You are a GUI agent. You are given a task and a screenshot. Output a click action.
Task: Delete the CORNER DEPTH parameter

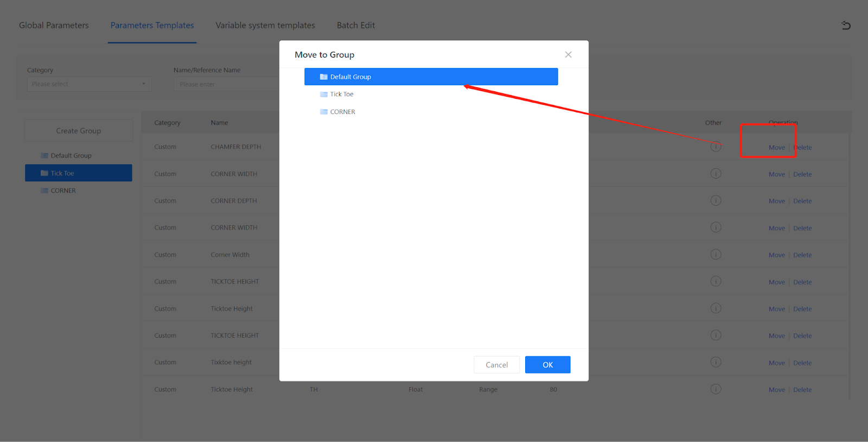click(x=802, y=201)
